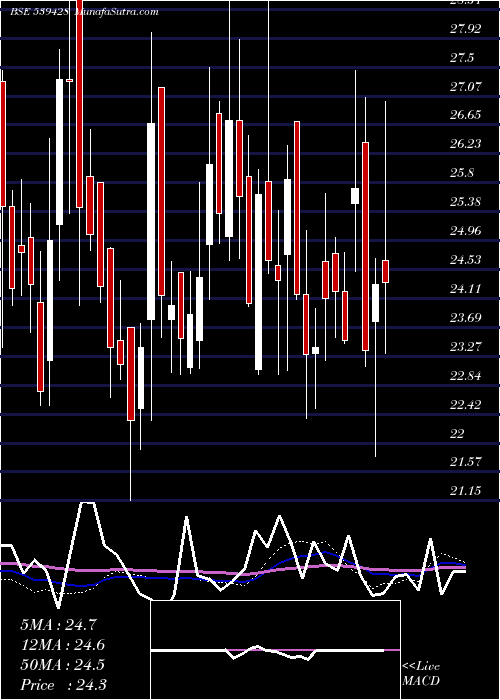Click the 27.07 price axis label
Viewport: 500px width, 700px height.
point(466,87)
